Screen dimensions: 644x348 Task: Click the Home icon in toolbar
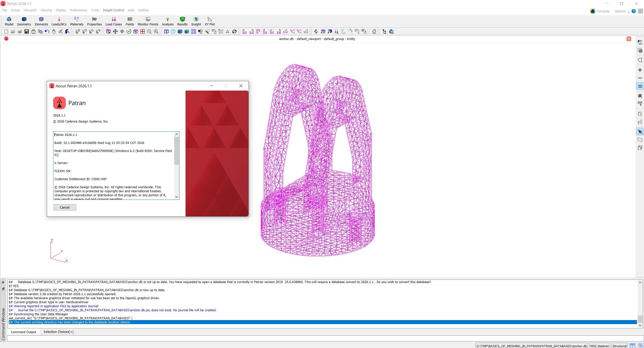tap(374, 31)
